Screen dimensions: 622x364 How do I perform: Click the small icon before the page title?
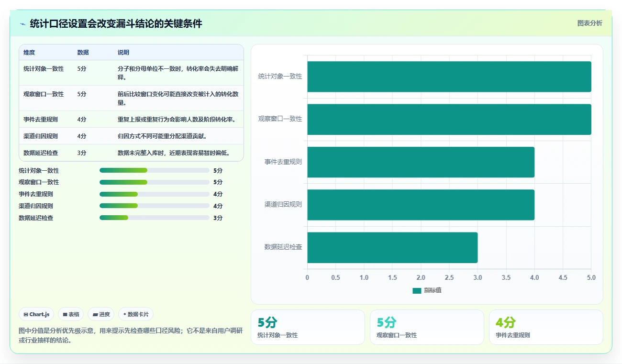tap(22, 23)
